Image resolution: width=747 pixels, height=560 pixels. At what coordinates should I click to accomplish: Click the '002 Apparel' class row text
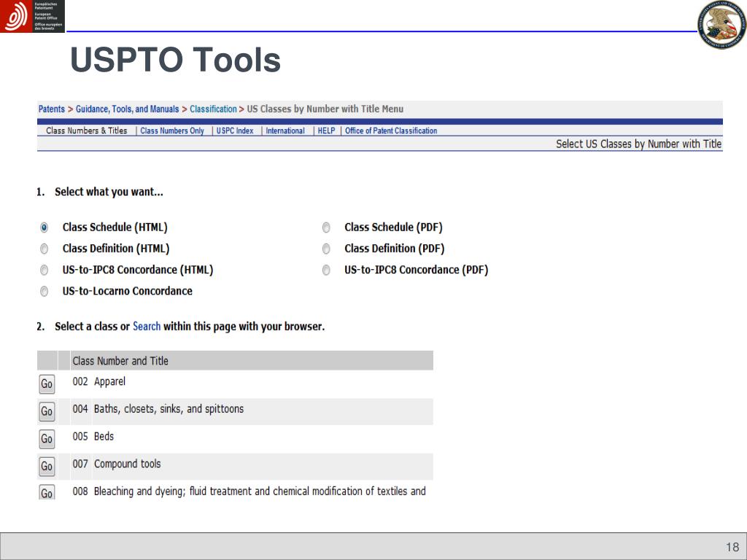pyautogui.click(x=99, y=382)
